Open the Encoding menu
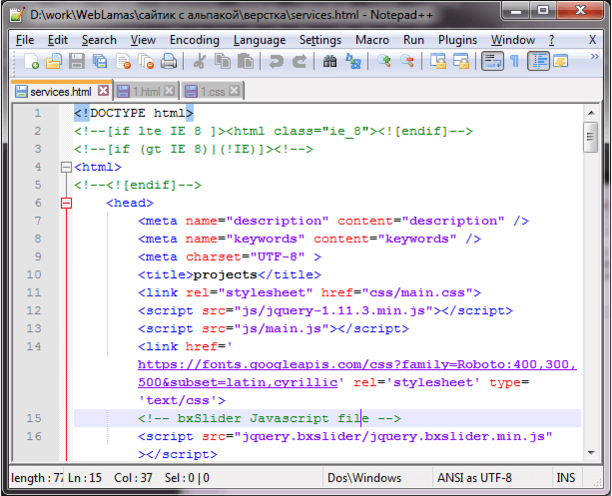Screen dimensions: 612x496 click(x=194, y=40)
